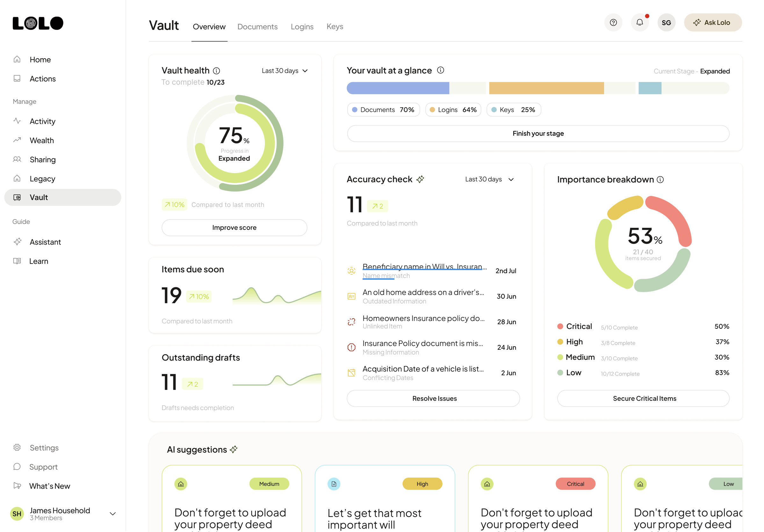This screenshot has width=764, height=532.
Task: Click the Finish your stage button
Action: pos(538,133)
